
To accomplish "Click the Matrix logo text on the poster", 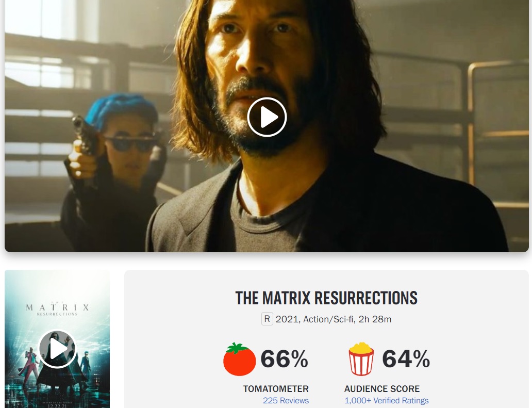I will (x=57, y=308).
